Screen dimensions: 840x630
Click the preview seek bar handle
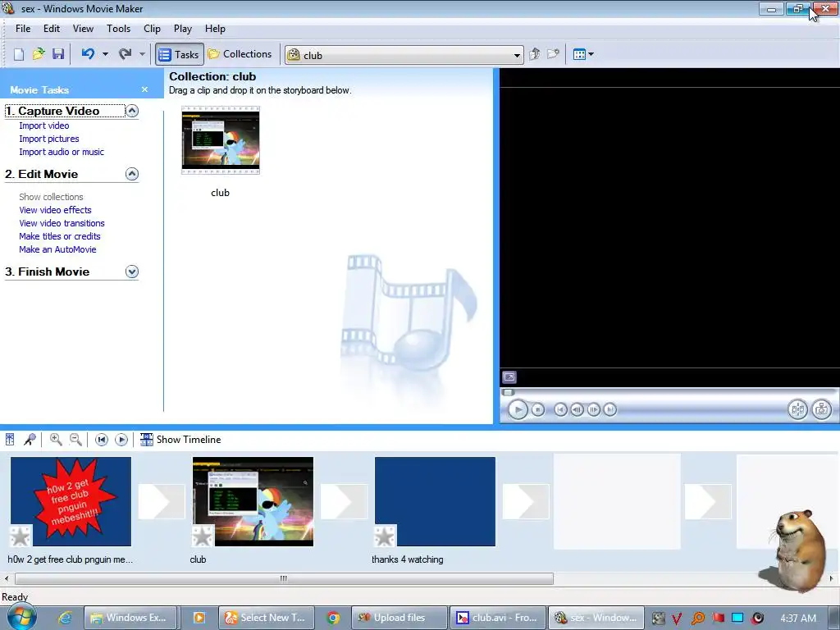[508, 392]
